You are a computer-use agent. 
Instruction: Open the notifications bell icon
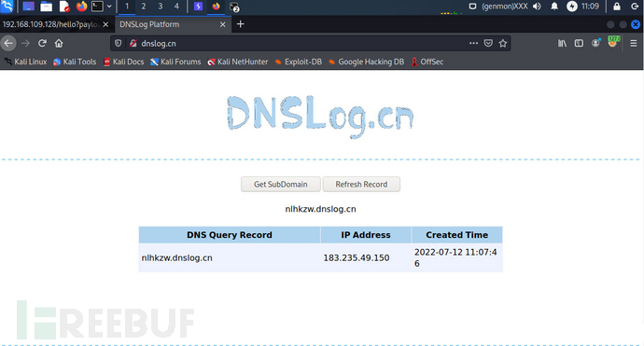tap(554, 7)
